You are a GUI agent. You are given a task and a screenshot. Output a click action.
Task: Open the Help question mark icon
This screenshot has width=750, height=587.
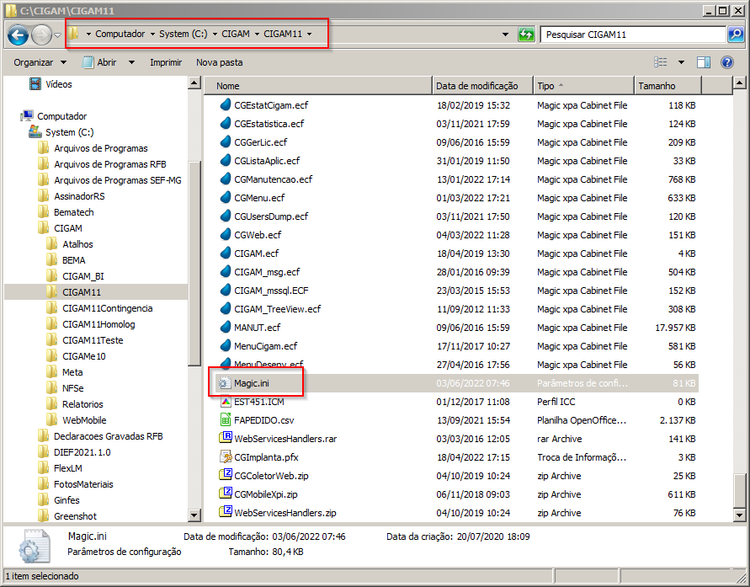(x=727, y=62)
